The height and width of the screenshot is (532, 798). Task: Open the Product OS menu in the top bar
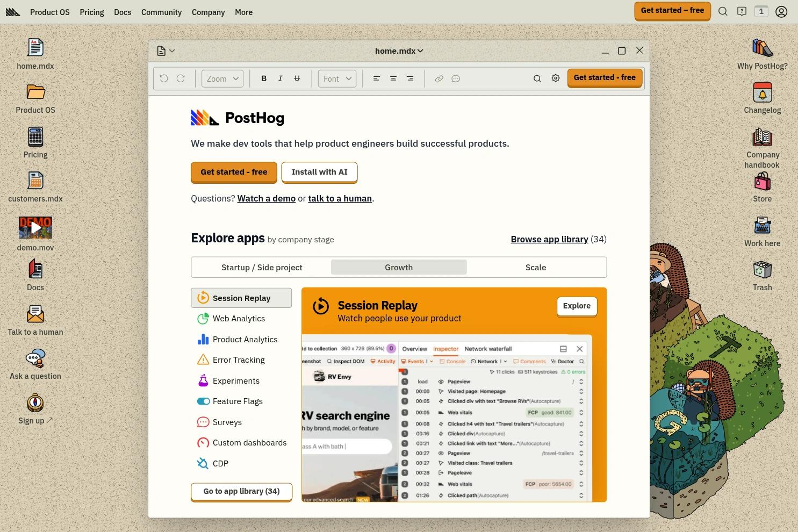pos(50,12)
